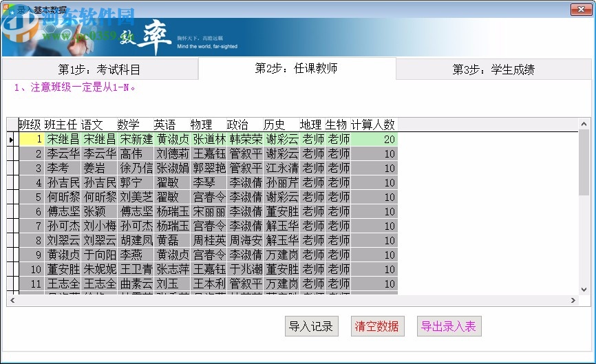The height and width of the screenshot is (364, 596).
Task: Select the yellow class number 1 cell
Action: point(32,140)
